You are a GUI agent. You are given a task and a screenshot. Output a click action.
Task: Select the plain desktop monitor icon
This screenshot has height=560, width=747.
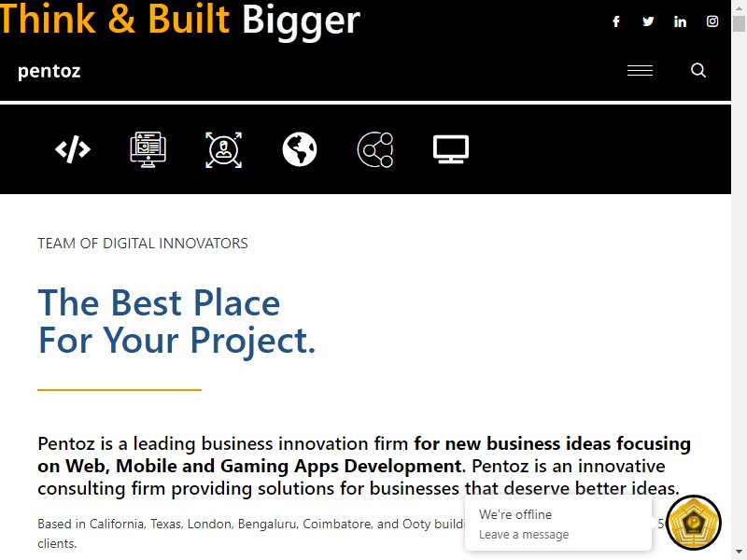point(451,149)
